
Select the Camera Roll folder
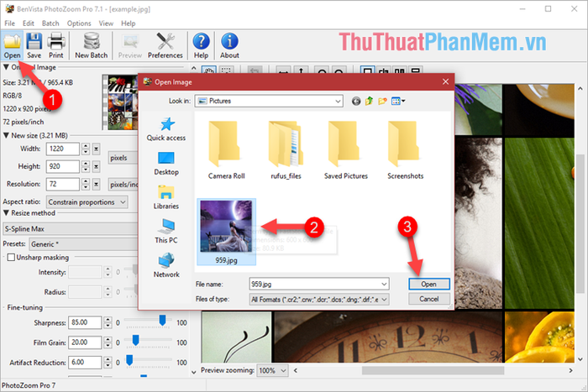[226, 150]
